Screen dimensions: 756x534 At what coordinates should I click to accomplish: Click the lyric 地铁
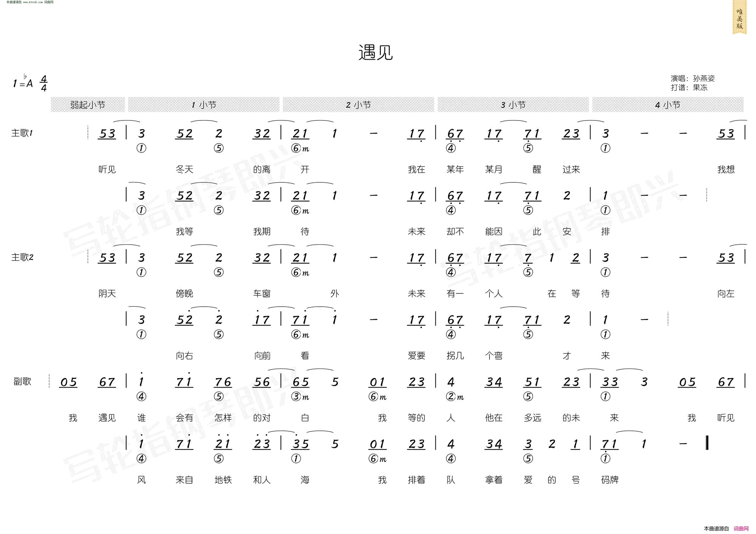(223, 480)
